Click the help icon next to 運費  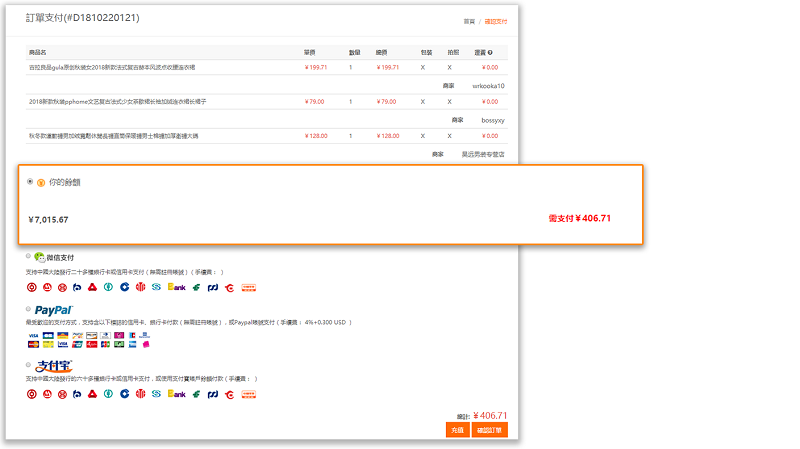pyautogui.click(x=490, y=52)
